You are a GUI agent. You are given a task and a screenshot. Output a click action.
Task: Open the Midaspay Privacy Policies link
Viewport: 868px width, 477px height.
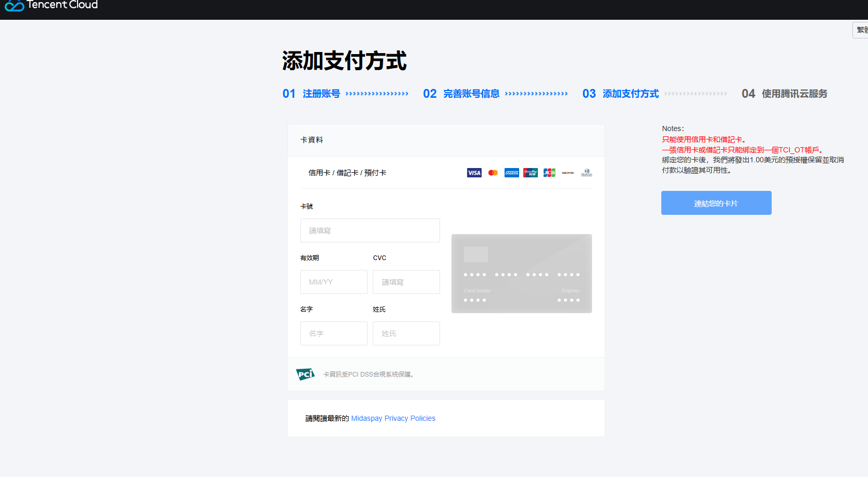pyautogui.click(x=393, y=418)
